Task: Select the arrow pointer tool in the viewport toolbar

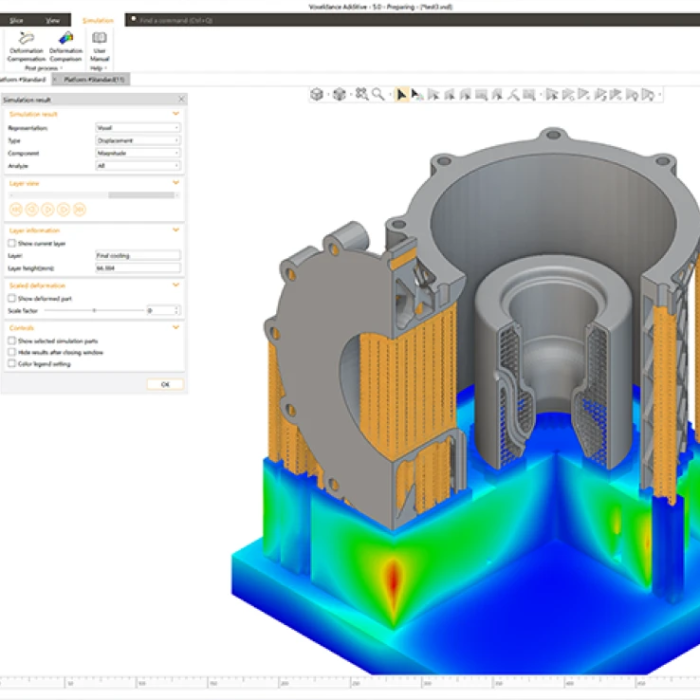Action: point(401,94)
